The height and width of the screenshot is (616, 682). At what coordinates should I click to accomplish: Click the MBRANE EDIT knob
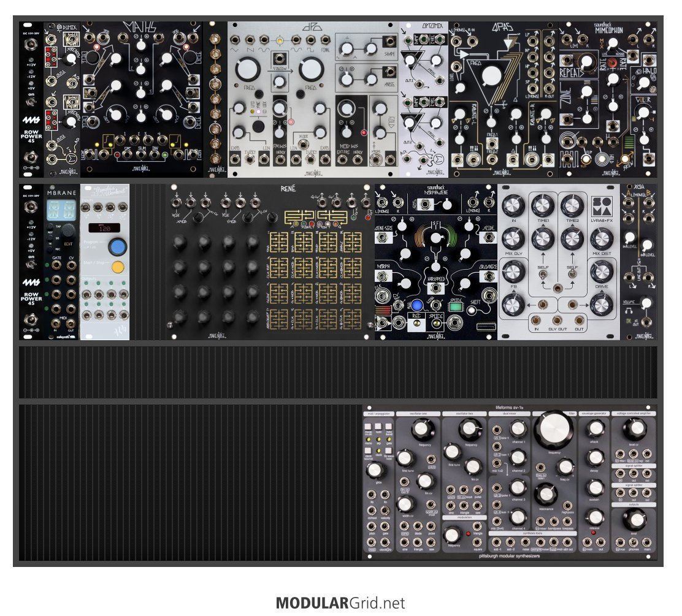[x=68, y=230]
